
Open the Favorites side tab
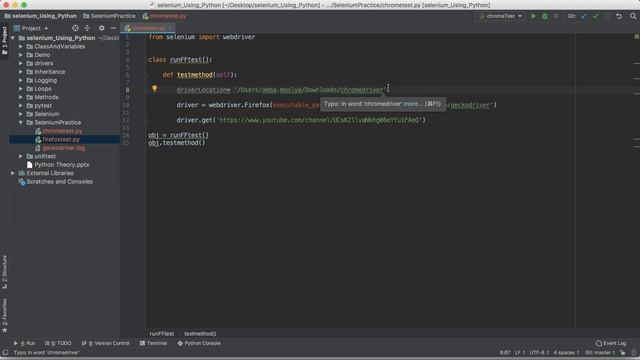[4, 315]
